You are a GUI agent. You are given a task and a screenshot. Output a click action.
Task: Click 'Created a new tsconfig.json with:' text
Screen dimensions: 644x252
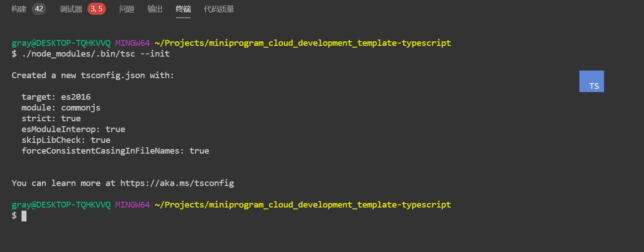coord(93,75)
